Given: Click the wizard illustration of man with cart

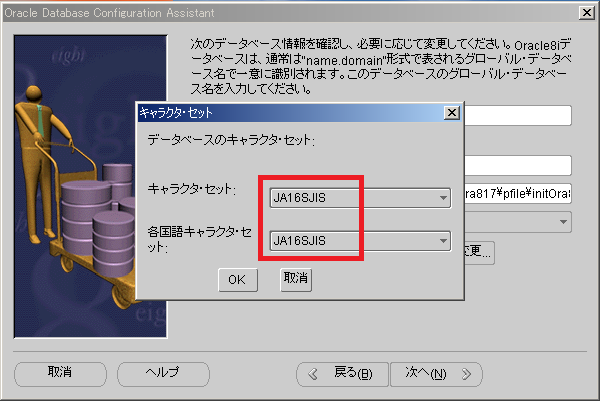Looking at the screenshot, I should click(x=91, y=187).
